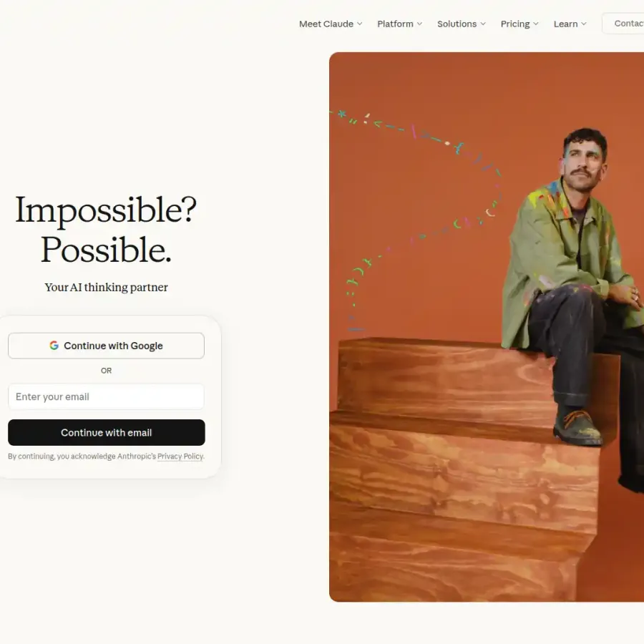The width and height of the screenshot is (644, 644).
Task: Click the Contact button in the header
Action: [623, 24]
